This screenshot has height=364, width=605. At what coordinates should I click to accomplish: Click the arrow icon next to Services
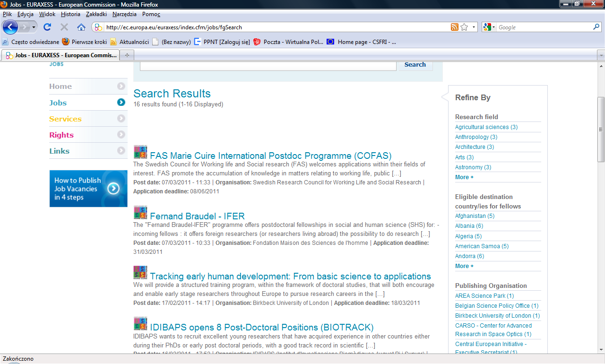121,118
